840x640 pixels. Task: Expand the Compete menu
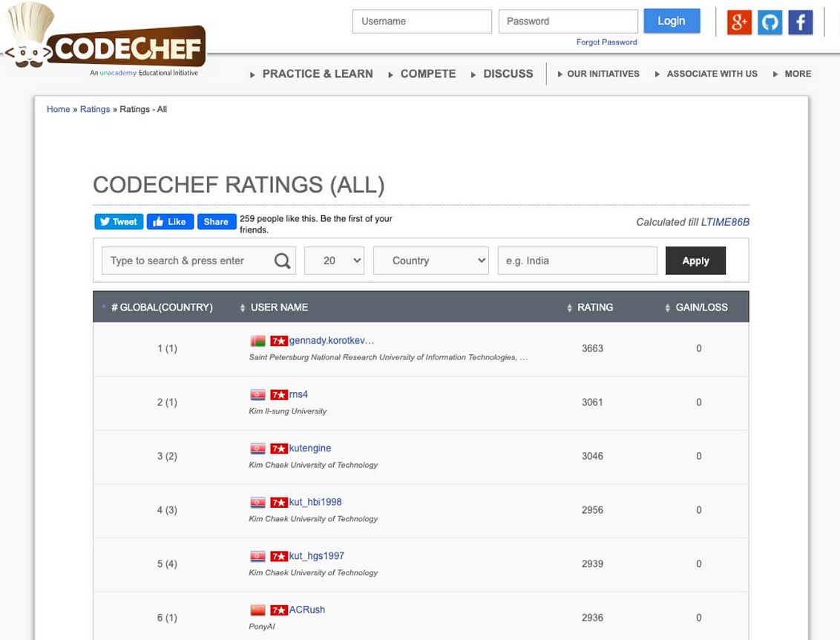[422, 74]
